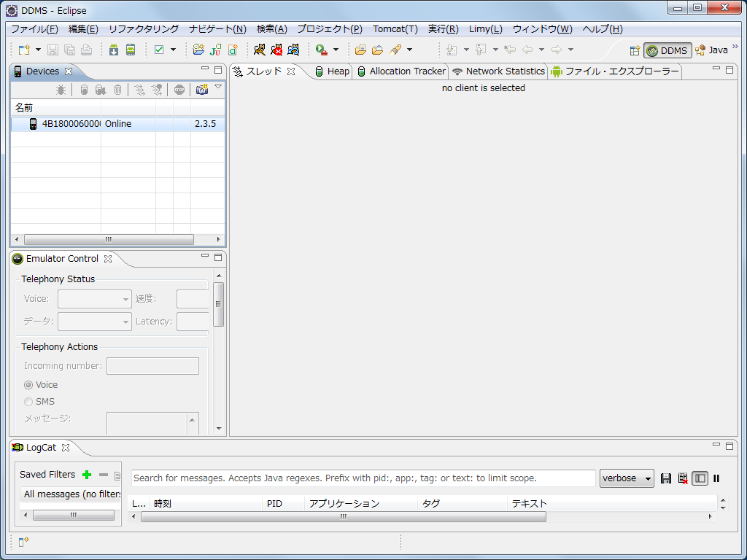Image resolution: width=747 pixels, height=560 pixels.
Task: Click the Run External Tools icon
Action: coord(322,50)
